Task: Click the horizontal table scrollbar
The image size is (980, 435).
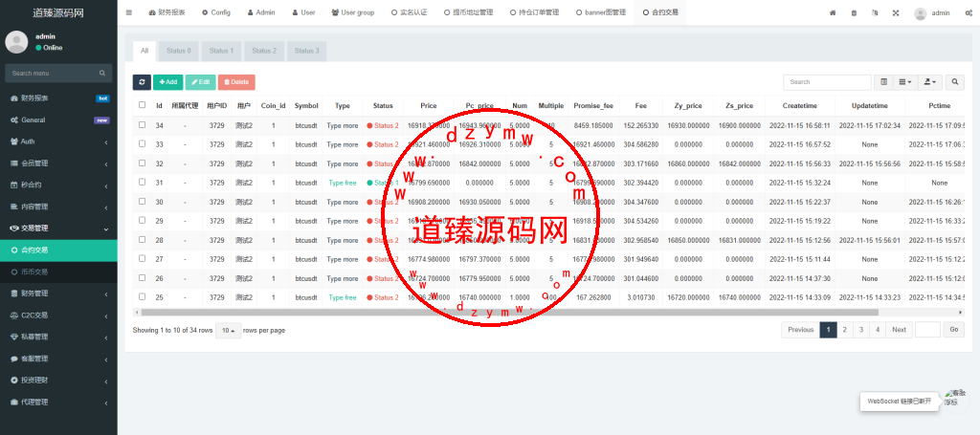Action: 509,312
